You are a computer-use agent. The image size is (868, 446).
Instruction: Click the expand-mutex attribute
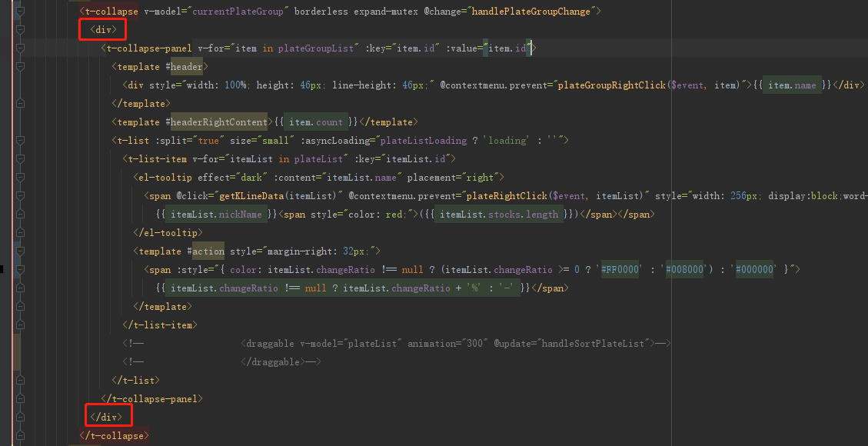coord(387,12)
